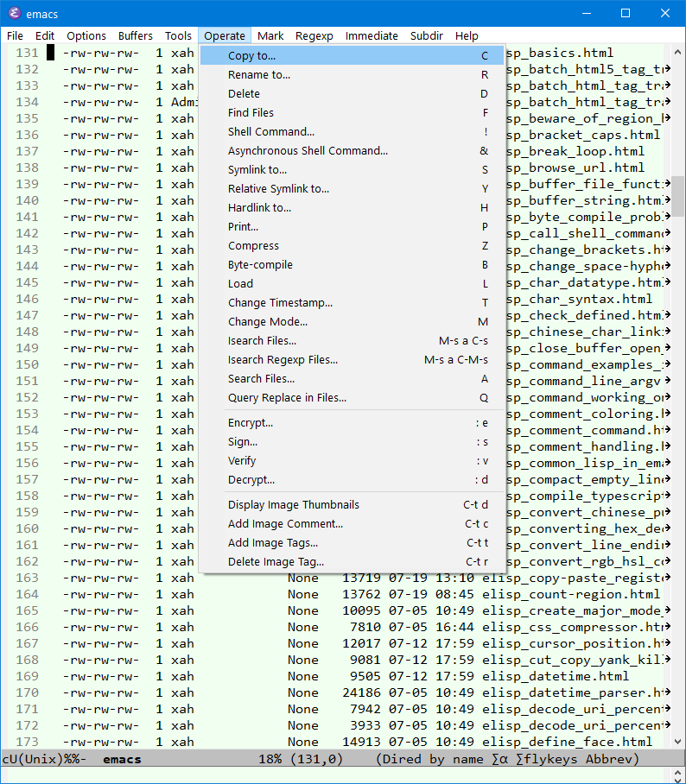
Task: Open the Mark menu
Action: [x=270, y=36]
